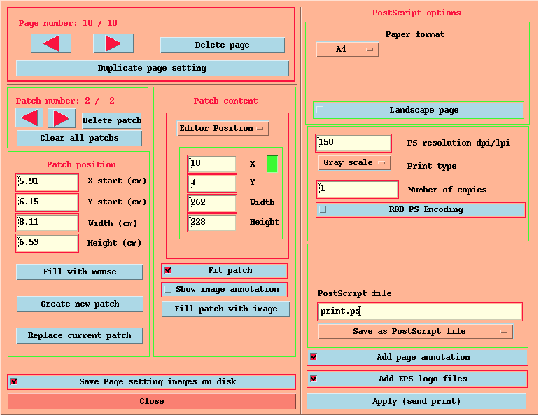
Task: Click the Delete patch button
Action: (112, 121)
